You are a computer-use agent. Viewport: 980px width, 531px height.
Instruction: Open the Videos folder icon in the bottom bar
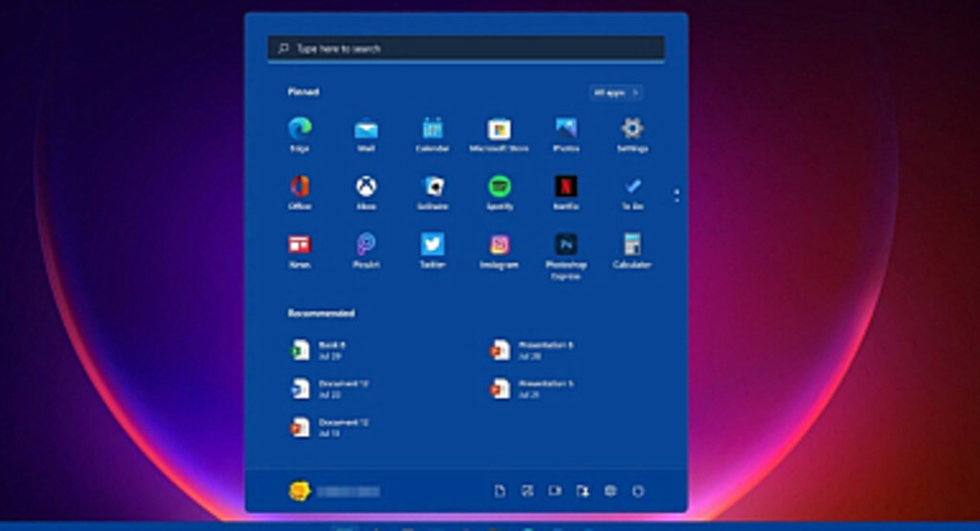pyautogui.click(x=554, y=491)
